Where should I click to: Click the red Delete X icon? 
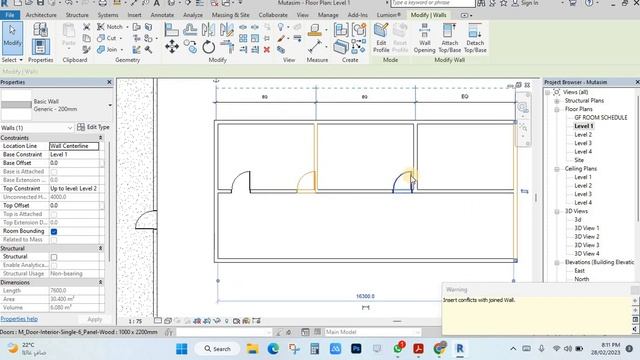(x=267, y=50)
